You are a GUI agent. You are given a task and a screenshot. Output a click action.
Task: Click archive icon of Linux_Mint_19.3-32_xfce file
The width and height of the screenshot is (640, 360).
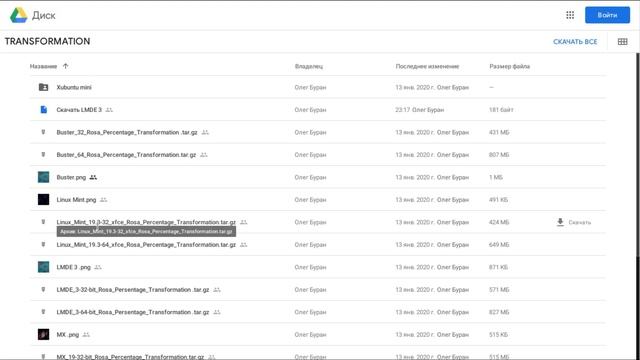click(43, 222)
